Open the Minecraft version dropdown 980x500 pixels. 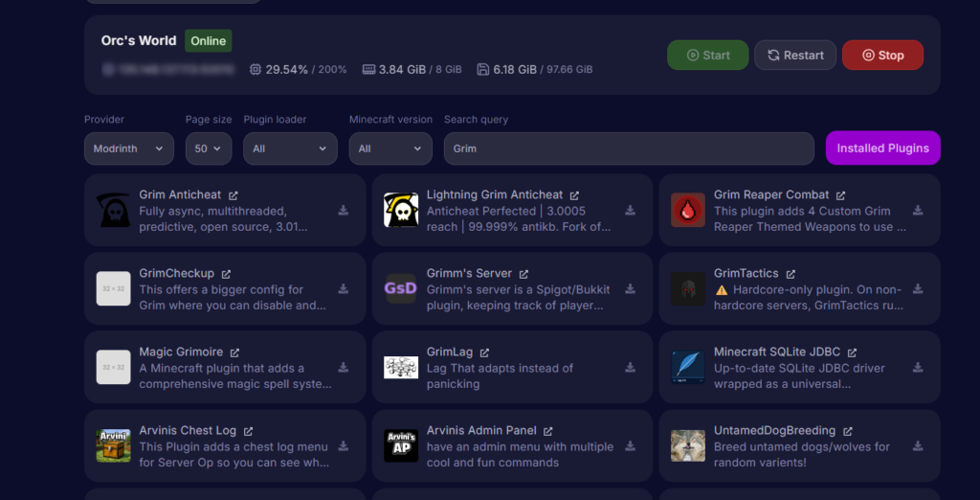click(390, 148)
